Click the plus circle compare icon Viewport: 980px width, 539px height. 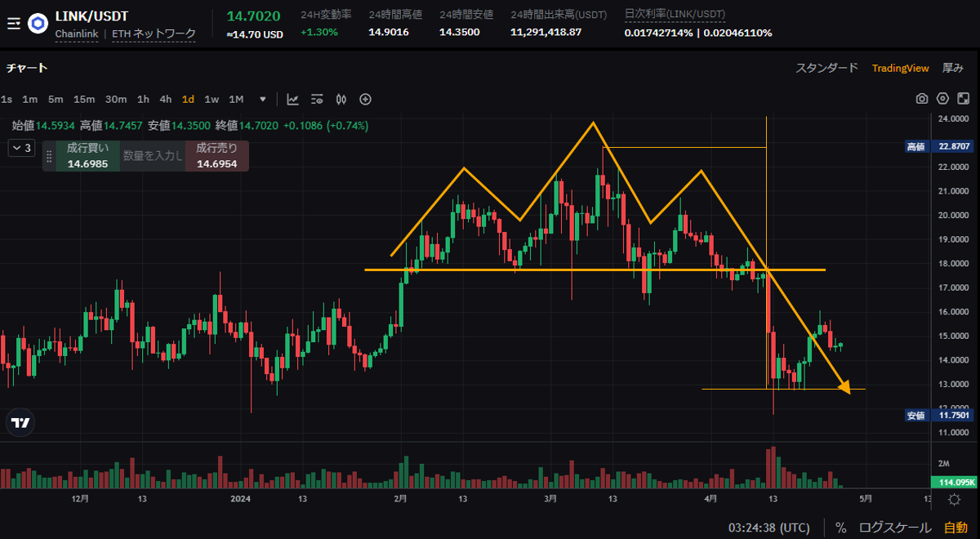pos(365,100)
